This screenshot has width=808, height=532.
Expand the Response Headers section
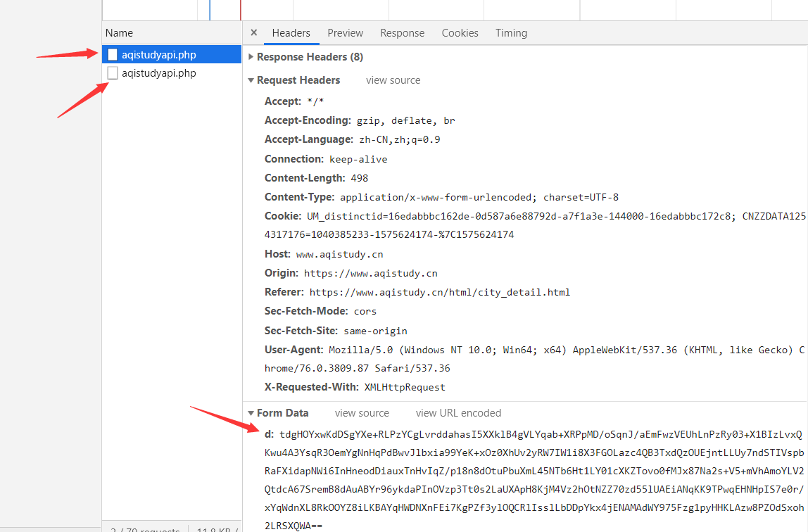(251, 57)
